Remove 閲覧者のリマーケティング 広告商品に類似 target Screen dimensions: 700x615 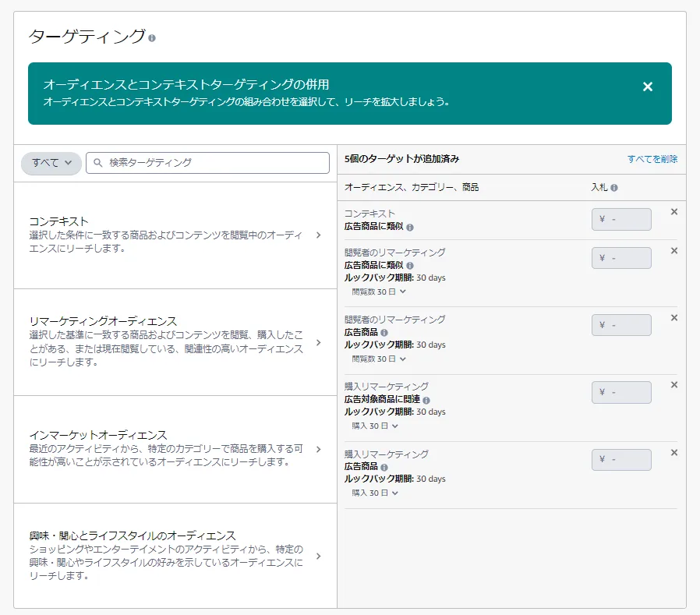pos(674,251)
